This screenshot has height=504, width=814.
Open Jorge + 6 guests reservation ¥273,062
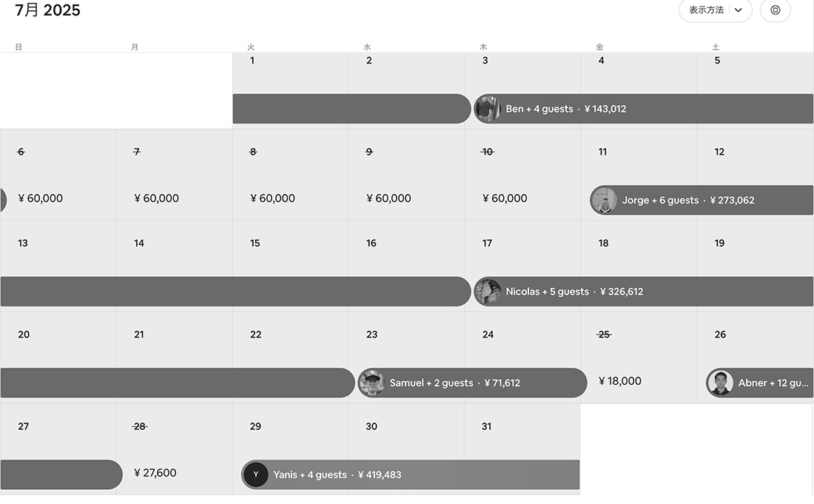(x=702, y=200)
